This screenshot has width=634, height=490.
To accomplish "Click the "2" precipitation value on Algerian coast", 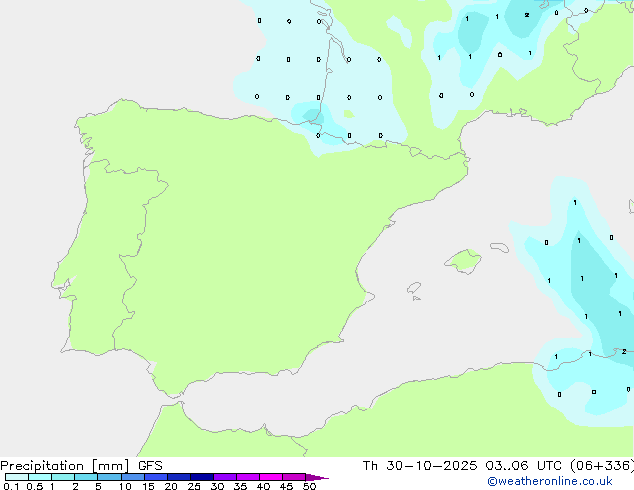I will 624,352.
